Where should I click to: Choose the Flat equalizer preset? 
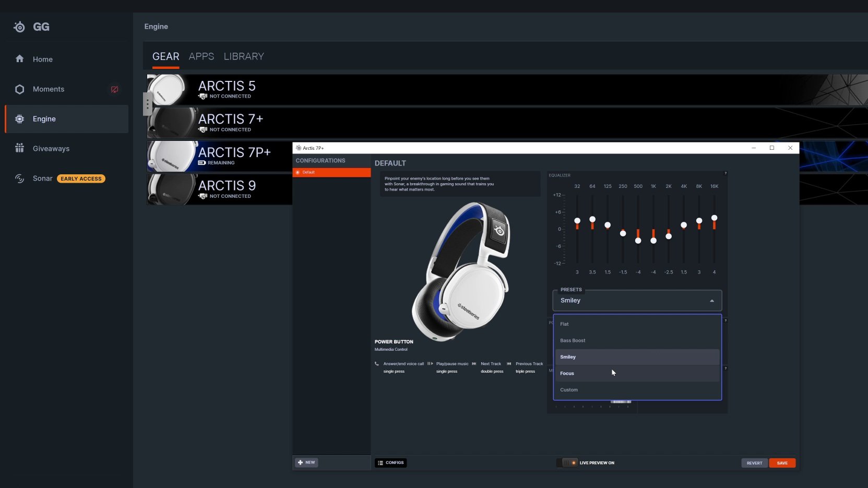[637, 324]
